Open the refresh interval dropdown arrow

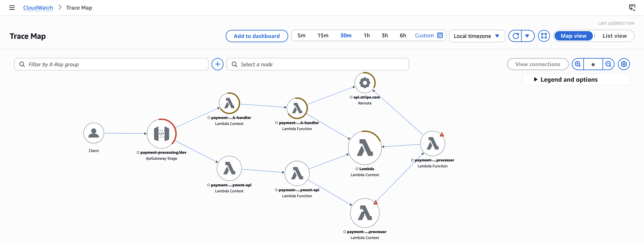coord(527,36)
